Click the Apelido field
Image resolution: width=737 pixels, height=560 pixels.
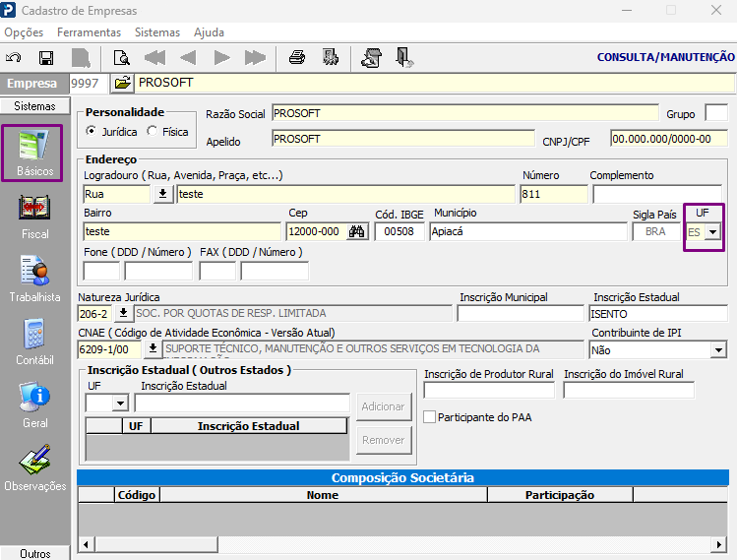click(403, 139)
